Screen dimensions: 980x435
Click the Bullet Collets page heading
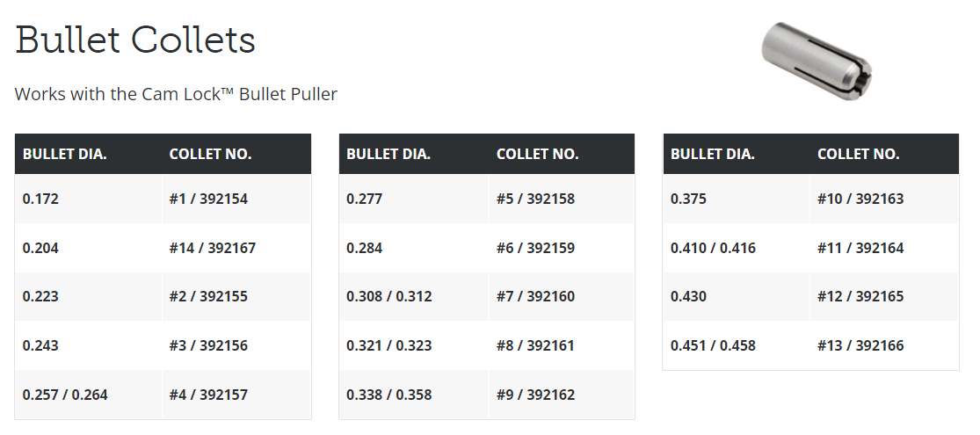tap(135, 40)
